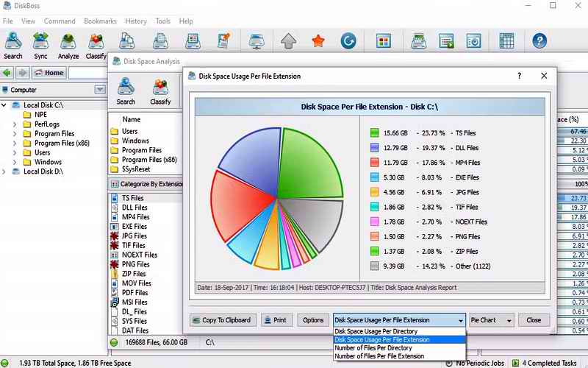Click the Sync toolbar icon
Screen dimensions: 588x368
[40, 45]
